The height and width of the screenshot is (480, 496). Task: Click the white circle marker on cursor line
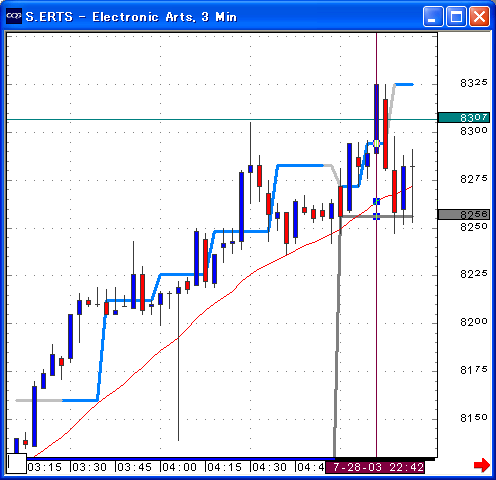coord(376,144)
